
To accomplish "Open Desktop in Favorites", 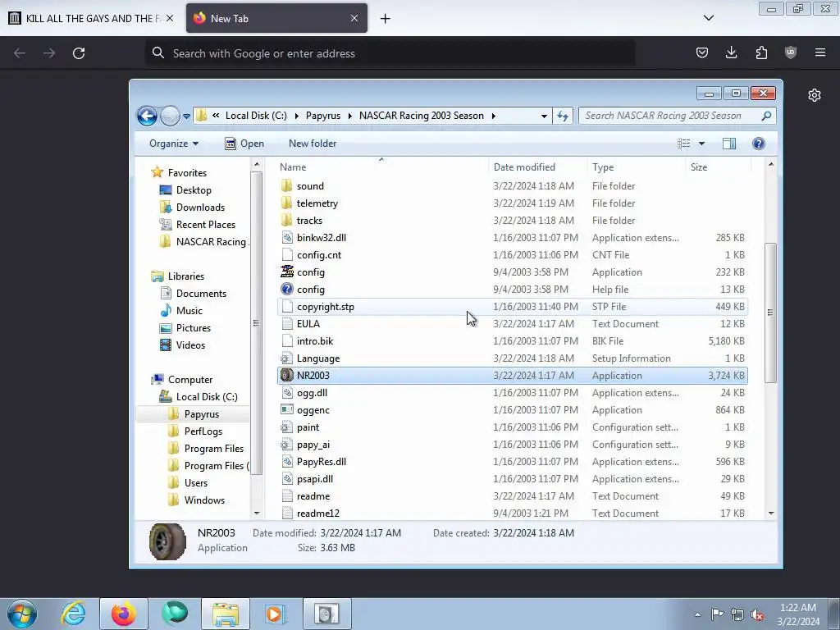I will (x=185, y=190).
